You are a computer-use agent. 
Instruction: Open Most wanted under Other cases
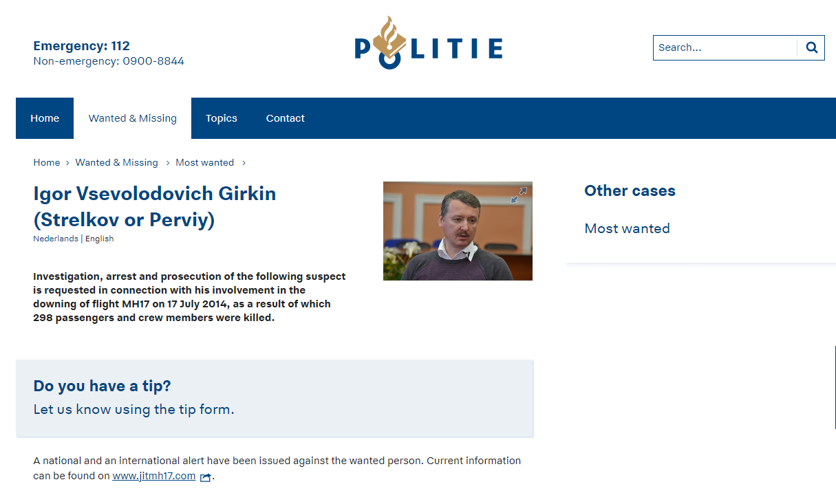pyautogui.click(x=627, y=228)
